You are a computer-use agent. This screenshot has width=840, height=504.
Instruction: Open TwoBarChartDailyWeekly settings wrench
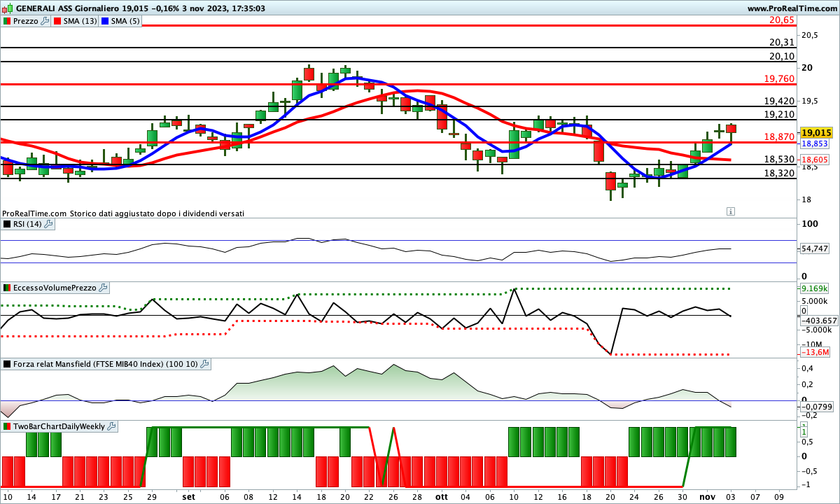pos(113,426)
